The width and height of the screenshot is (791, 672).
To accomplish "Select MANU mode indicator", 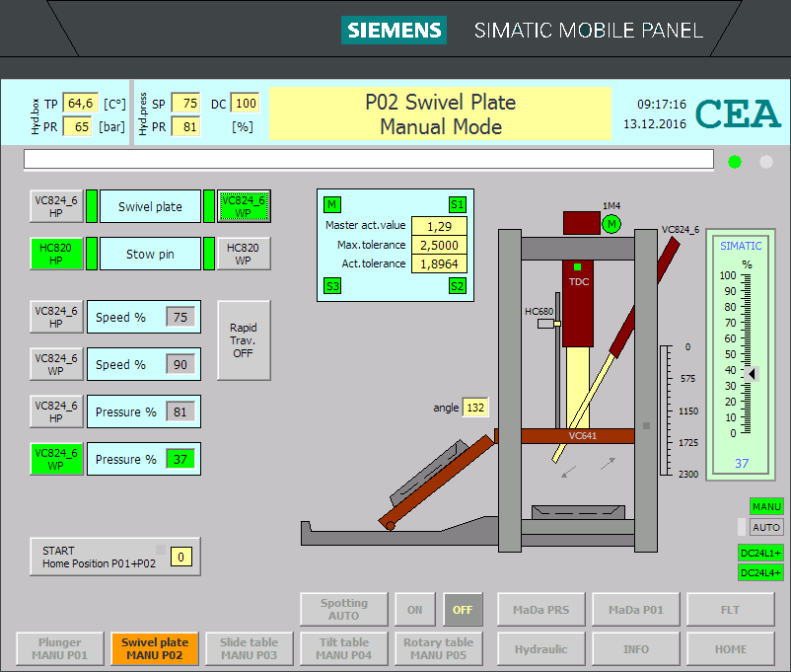I will tap(766, 506).
